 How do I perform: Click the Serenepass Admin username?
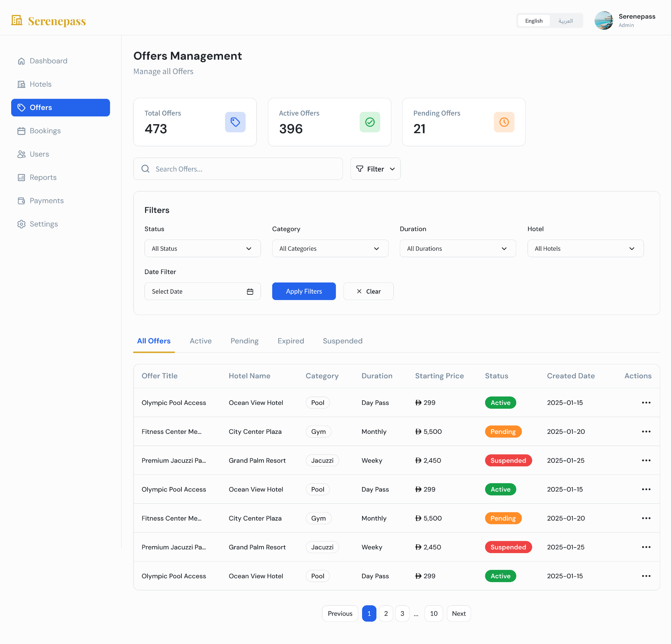point(637,16)
